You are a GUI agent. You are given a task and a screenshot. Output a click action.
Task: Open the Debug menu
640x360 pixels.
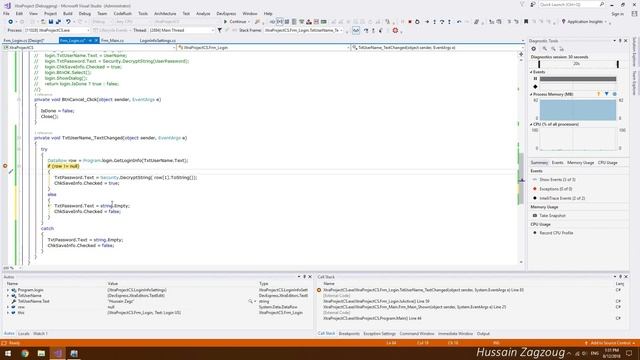click(84, 14)
